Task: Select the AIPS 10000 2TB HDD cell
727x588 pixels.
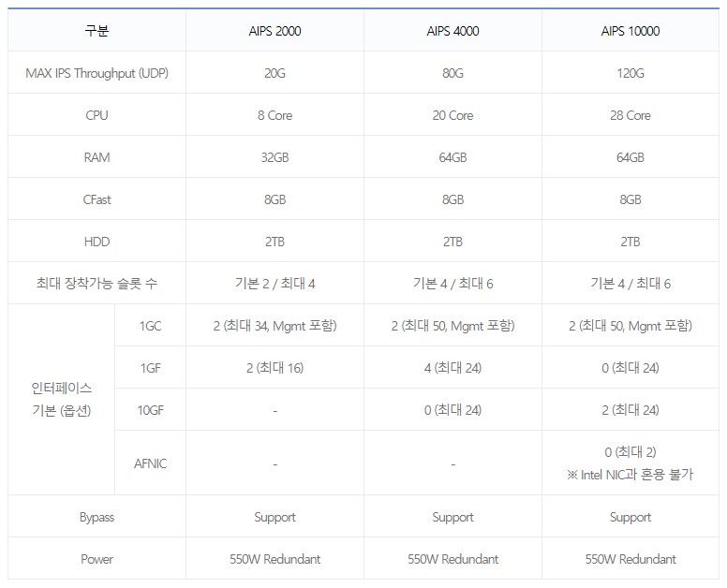Action: point(631,242)
